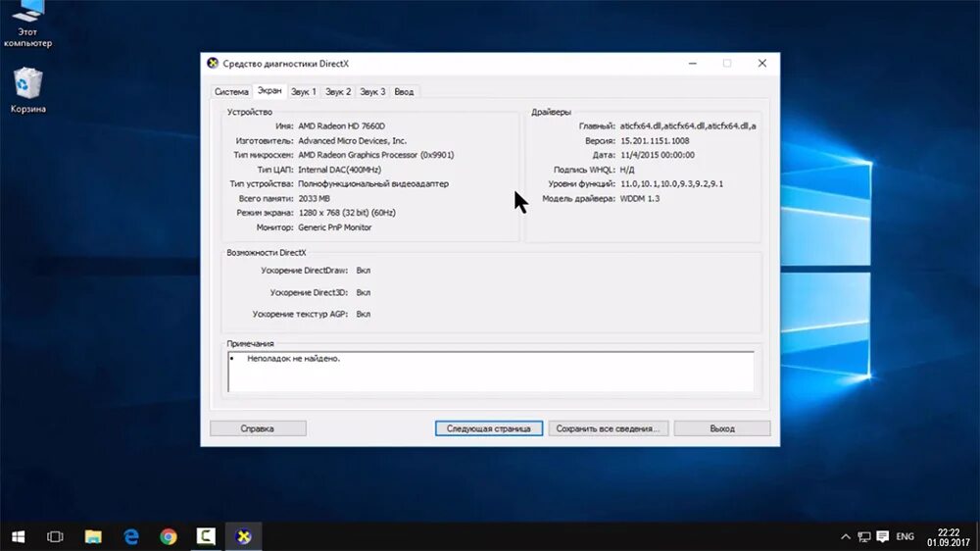This screenshot has width=980, height=551.
Task: Click AMD Radeon Graphics Processor (0x9901) value
Action: pos(375,155)
